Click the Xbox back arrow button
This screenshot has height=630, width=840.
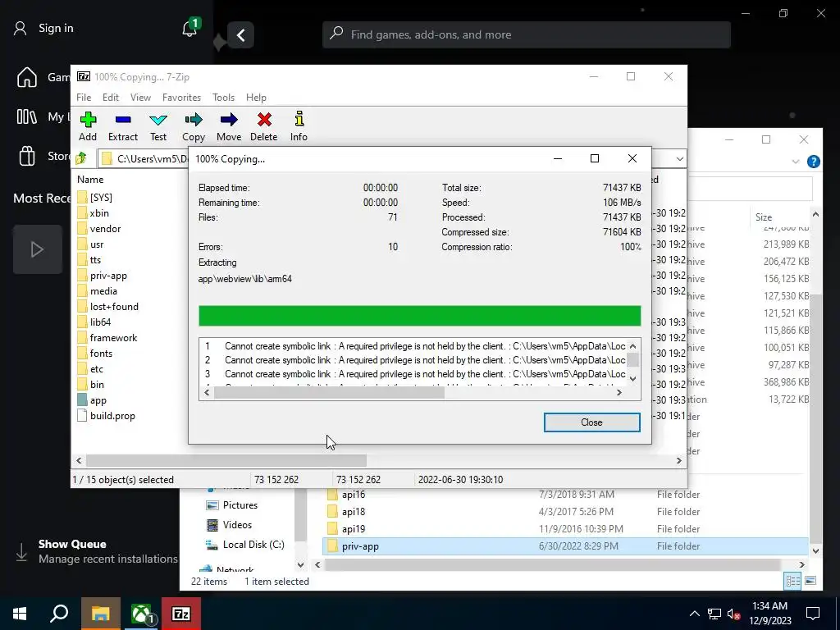click(240, 35)
